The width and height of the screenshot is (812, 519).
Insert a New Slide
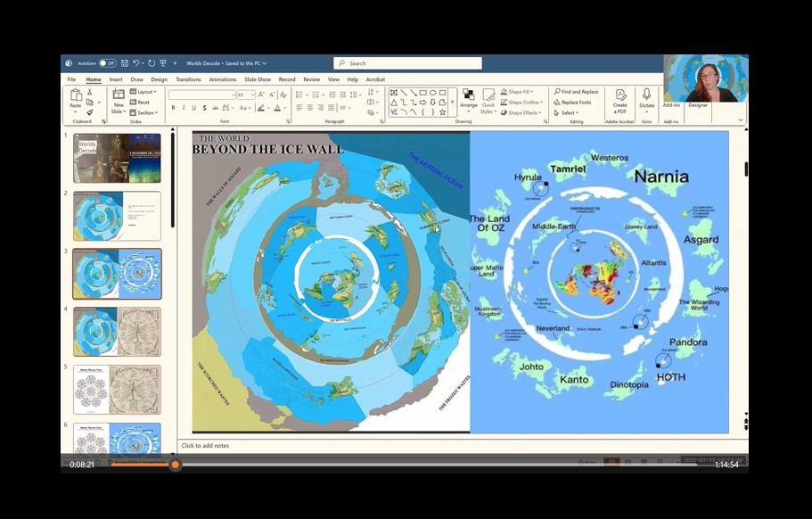tap(119, 99)
